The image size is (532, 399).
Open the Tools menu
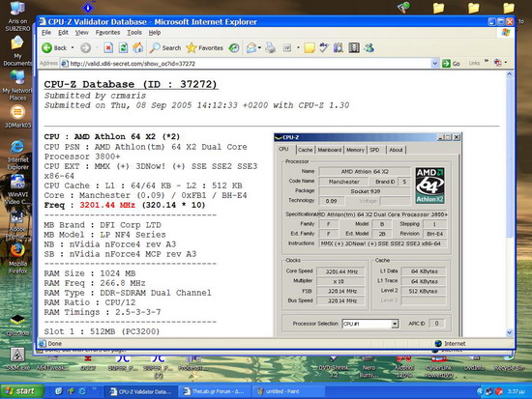pyautogui.click(x=134, y=33)
